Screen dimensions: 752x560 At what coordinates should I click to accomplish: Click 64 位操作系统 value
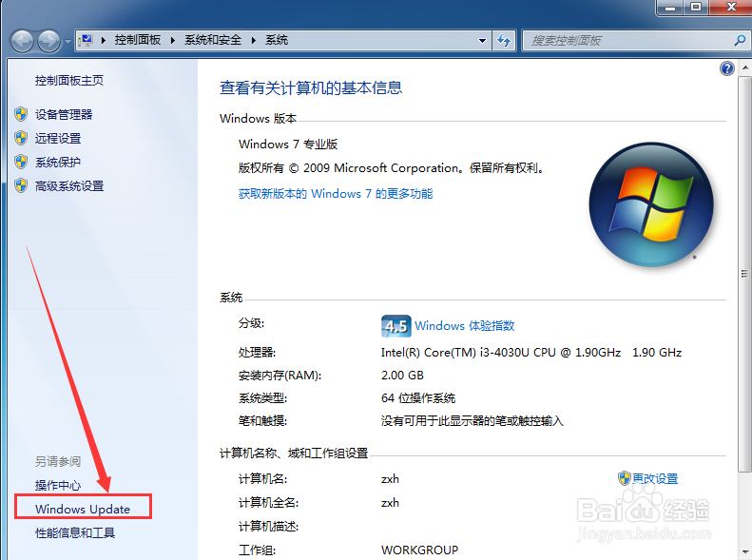click(418, 398)
